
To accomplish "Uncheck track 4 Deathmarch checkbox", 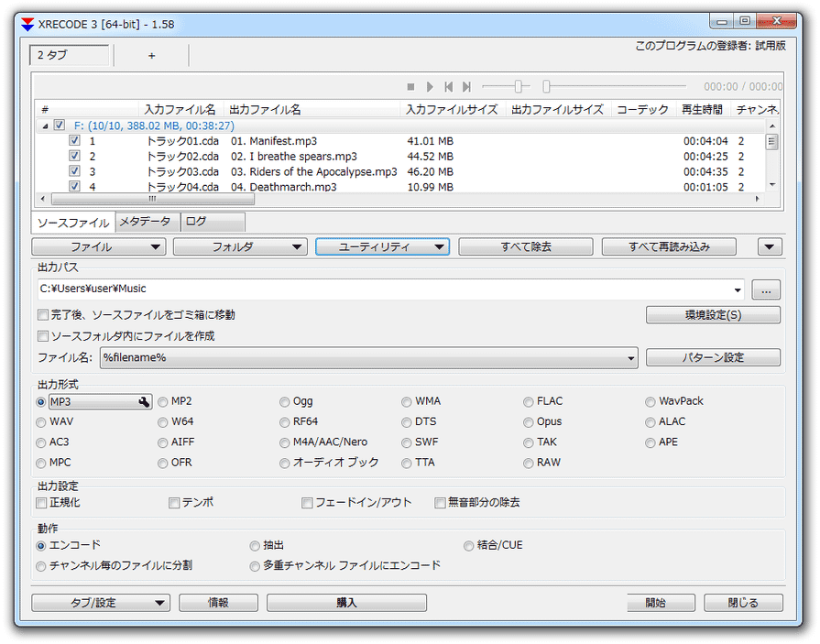I will (75, 186).
